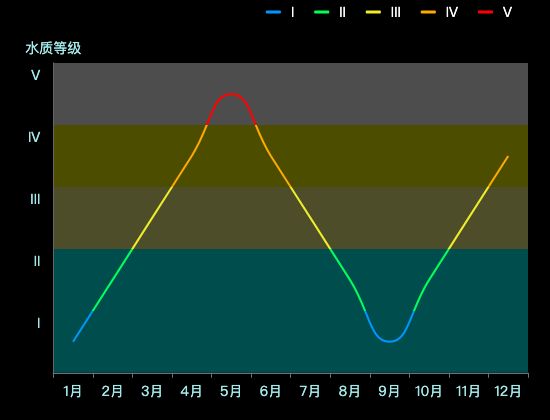Viewport: 550px width, 420px height.
Task: Click the 3月 x-axis label
Action: pyautogui.click(x=152, y=391)
